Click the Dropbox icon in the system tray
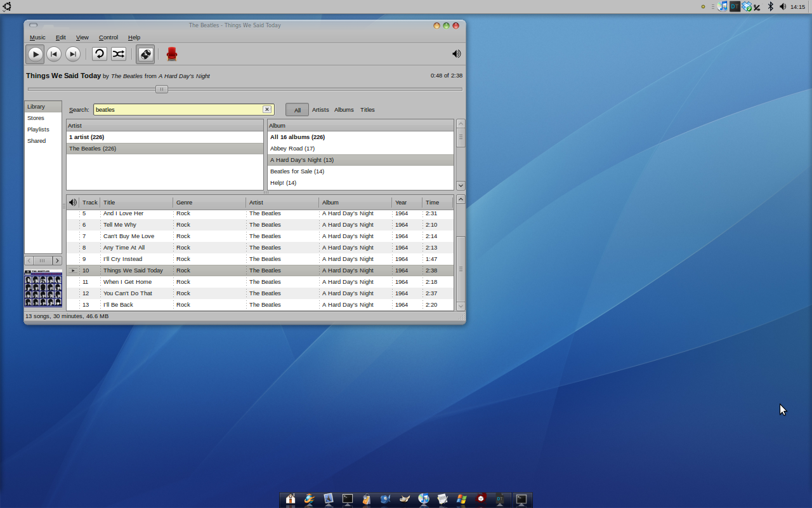 pos(747,6)
